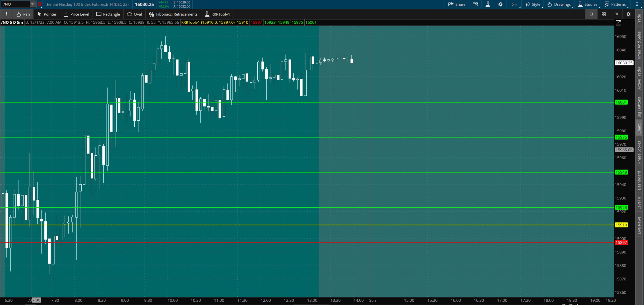Select the Price Level drawing tool

(x=76, y=14)
